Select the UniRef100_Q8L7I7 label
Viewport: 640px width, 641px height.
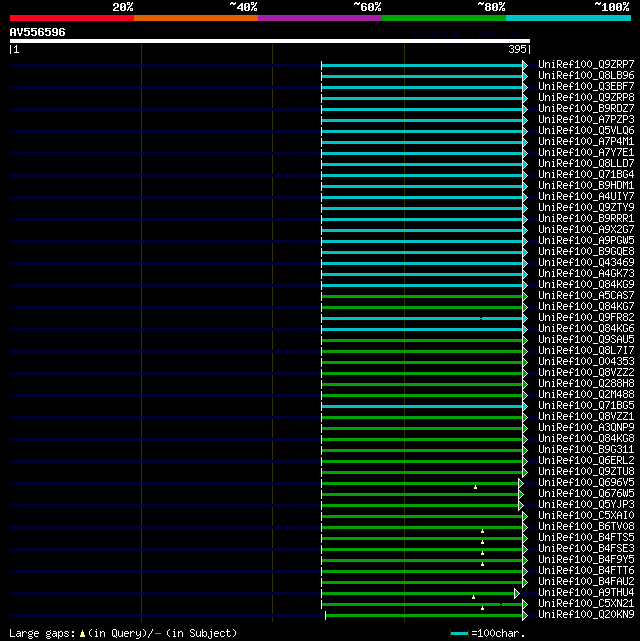pos(586,351)
